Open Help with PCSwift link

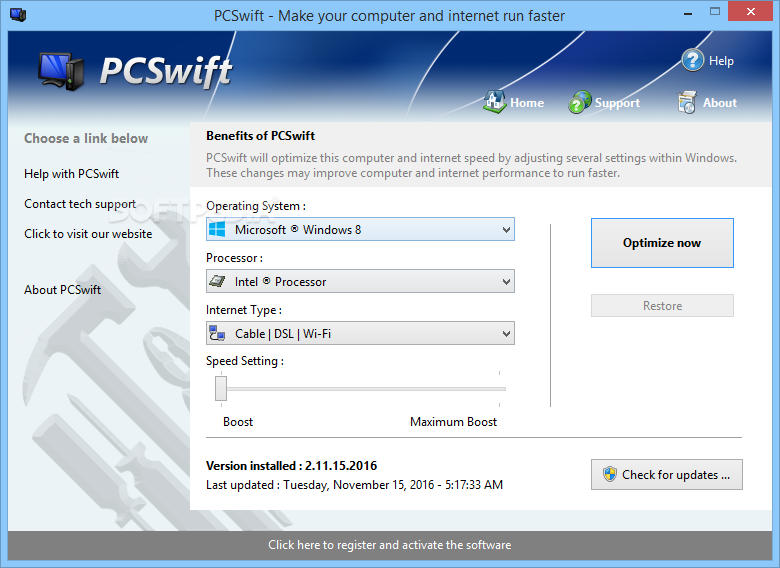pyautogui.click(x=72, y=174)
